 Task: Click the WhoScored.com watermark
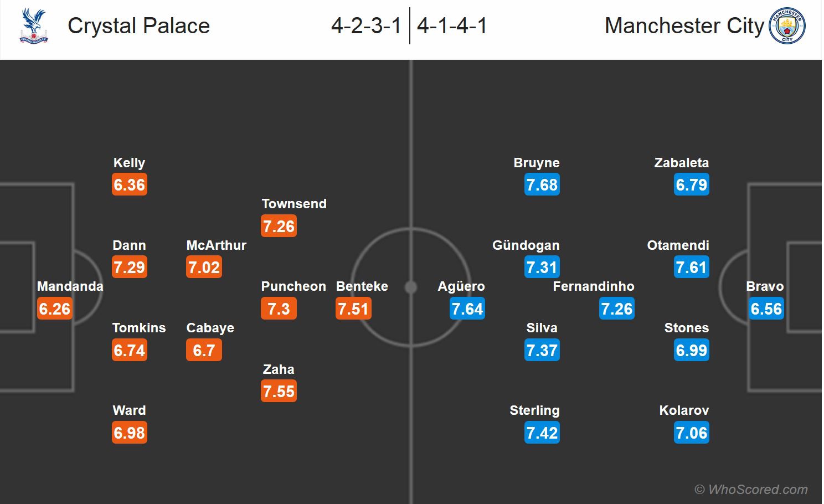pos(751,490)
